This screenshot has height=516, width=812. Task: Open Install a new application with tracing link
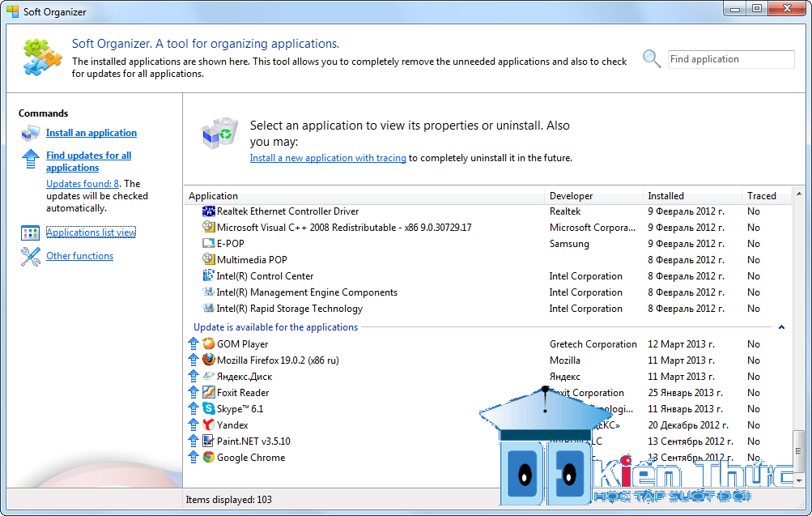pos(328,158)
